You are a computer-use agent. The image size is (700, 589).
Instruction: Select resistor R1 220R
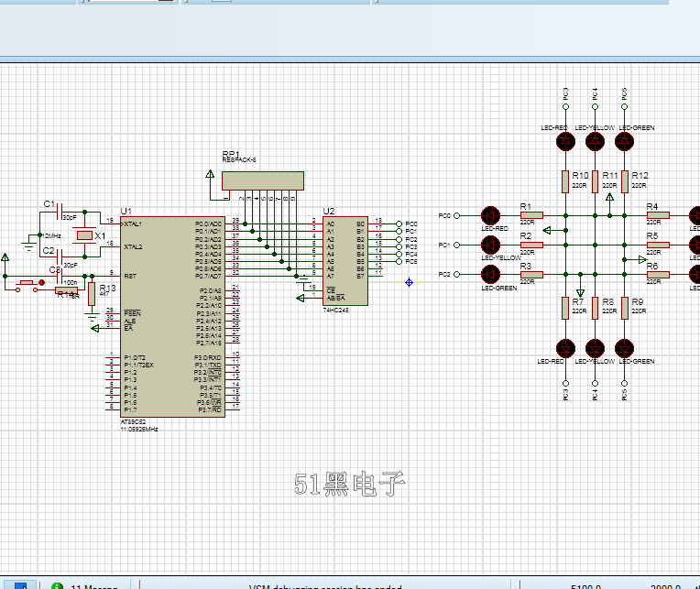pos(531,215)
